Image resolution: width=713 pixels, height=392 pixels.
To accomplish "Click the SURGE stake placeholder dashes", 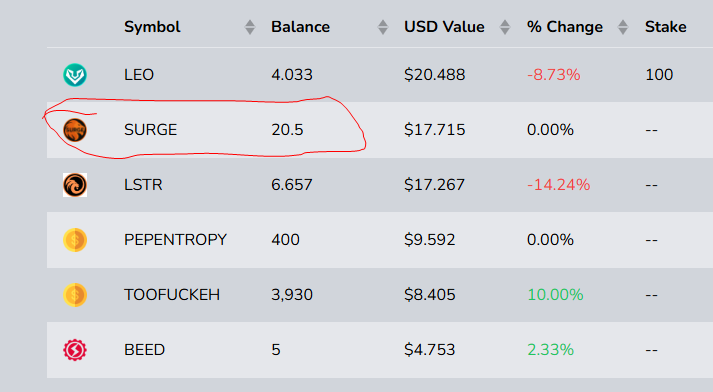I will click(x=652, y=131).
